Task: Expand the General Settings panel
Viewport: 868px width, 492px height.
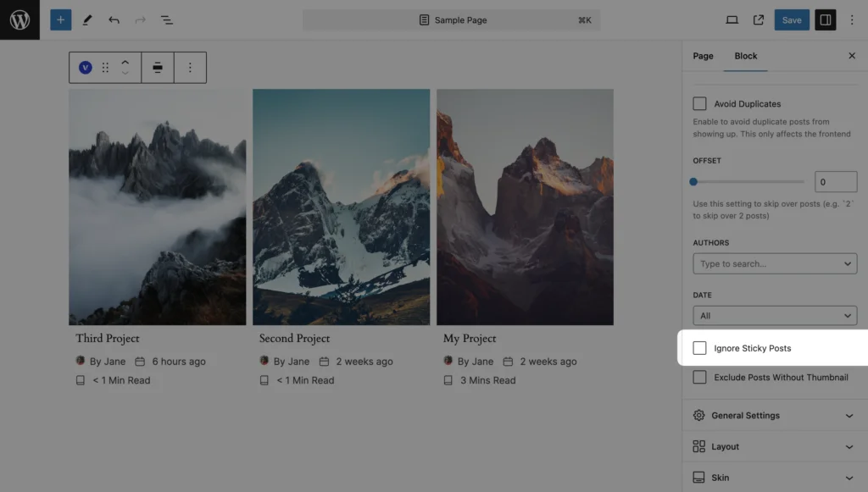Action: [x=775, y=415]
